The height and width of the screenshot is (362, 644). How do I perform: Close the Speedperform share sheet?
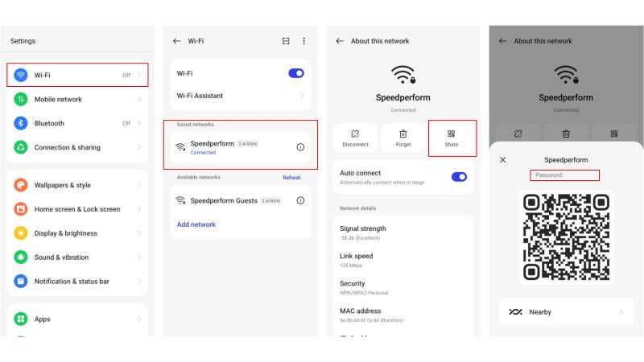502,159
